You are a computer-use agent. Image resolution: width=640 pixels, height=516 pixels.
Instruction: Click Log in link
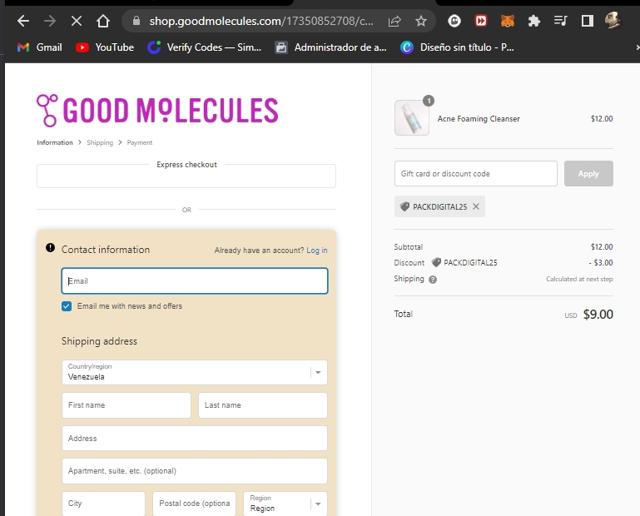point(317,250)
